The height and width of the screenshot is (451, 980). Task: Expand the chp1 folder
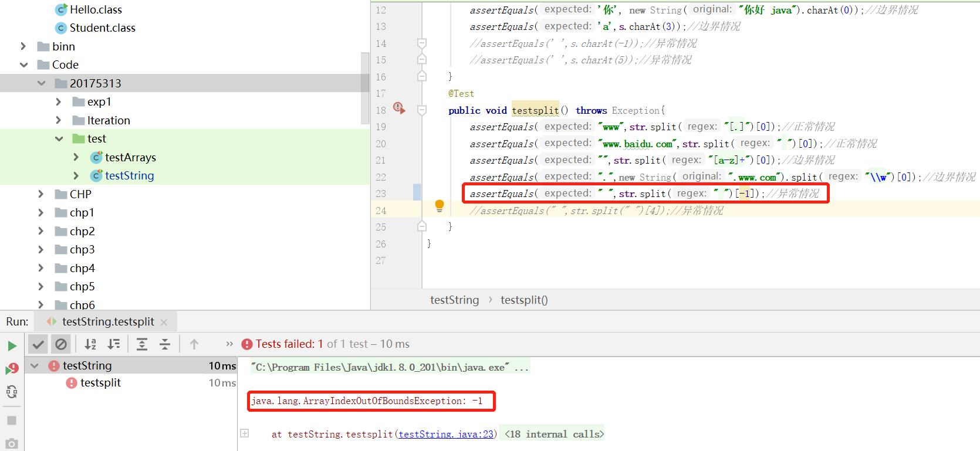coord(41,212)
